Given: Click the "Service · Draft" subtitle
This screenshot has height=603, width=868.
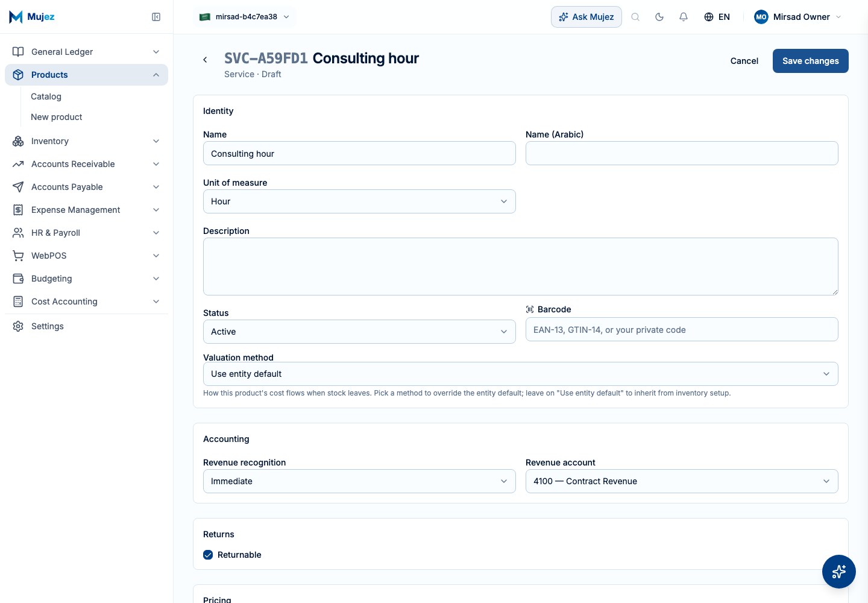Looking at the screenshot, I should tap(253, 74).
